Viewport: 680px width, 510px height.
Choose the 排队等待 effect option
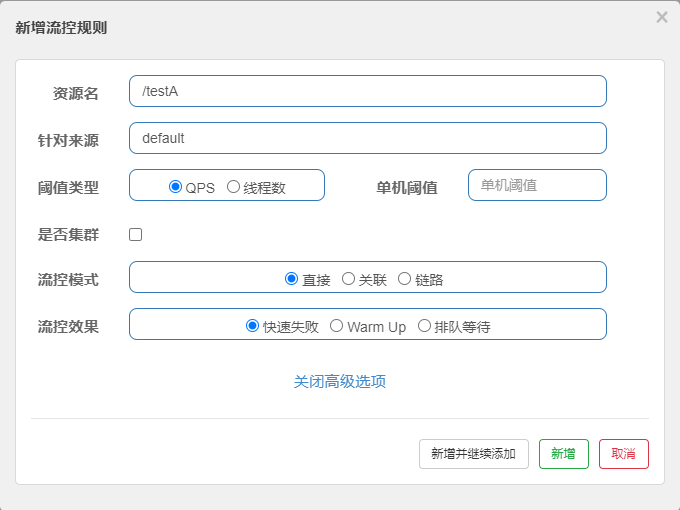pyautogui.click(x=424, y=325)
